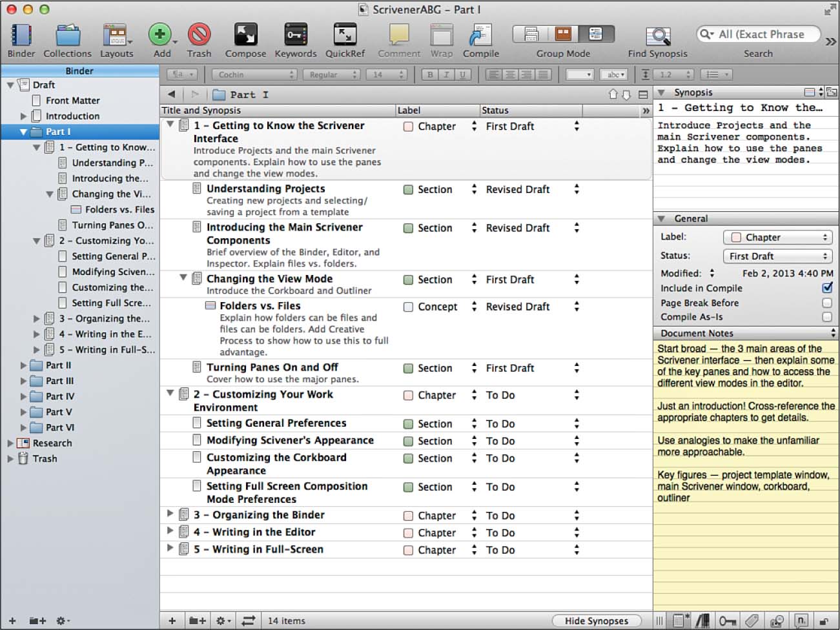840x630 pixels.
Task: Collapse the Synopsis section in inspector
Action: (x=661, y=93)
